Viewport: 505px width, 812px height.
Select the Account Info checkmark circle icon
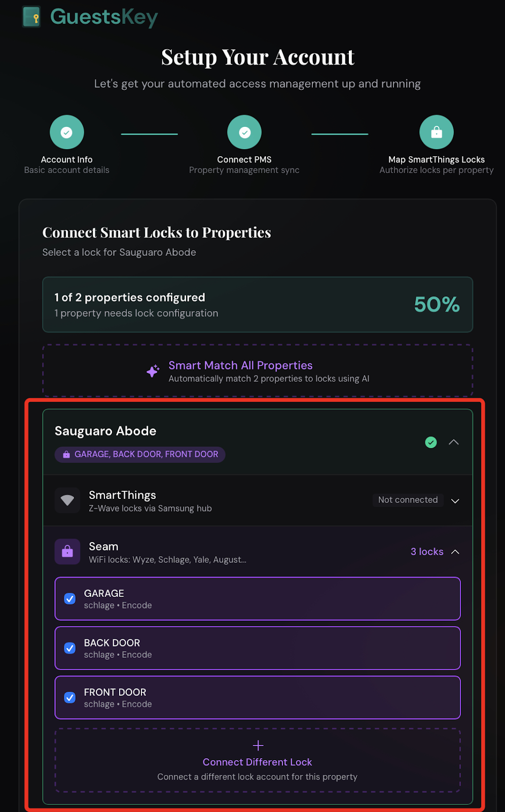(66, 131)
